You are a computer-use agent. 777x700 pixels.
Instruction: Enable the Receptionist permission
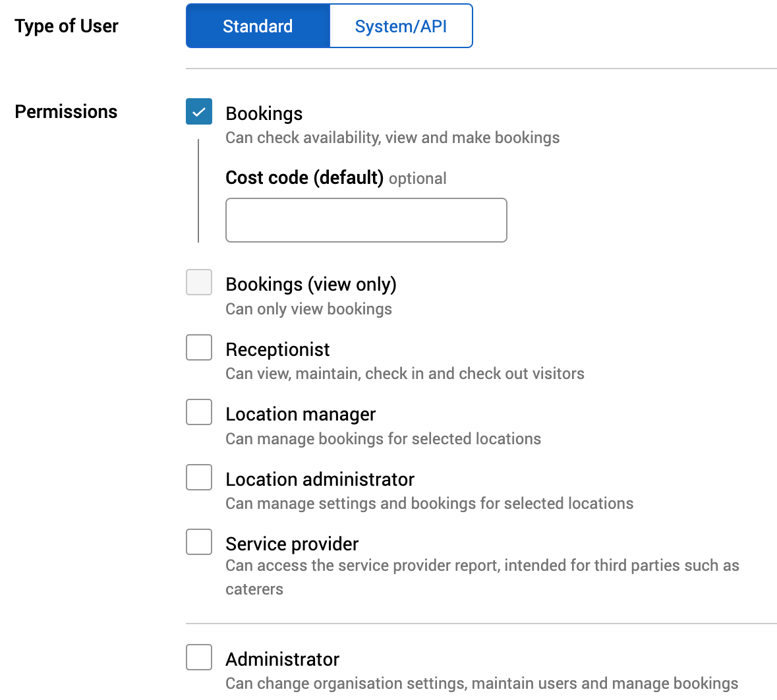(x=198, y=347)
